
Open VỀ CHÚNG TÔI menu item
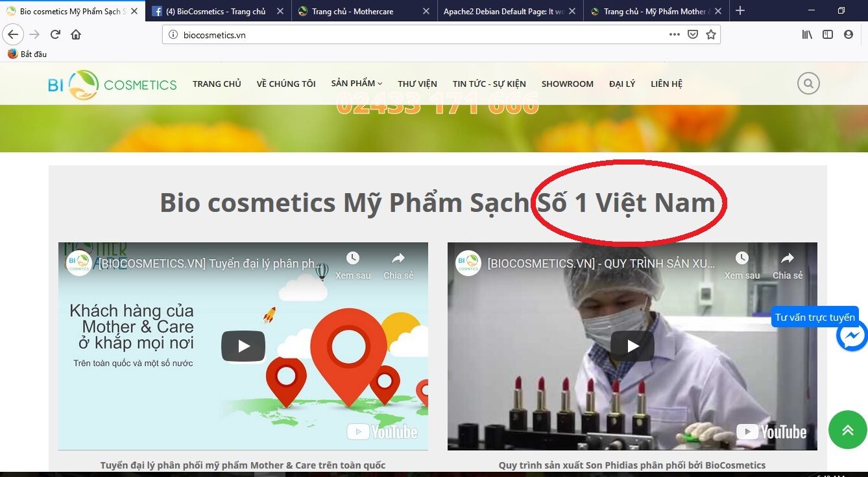(x=286, y=84)
